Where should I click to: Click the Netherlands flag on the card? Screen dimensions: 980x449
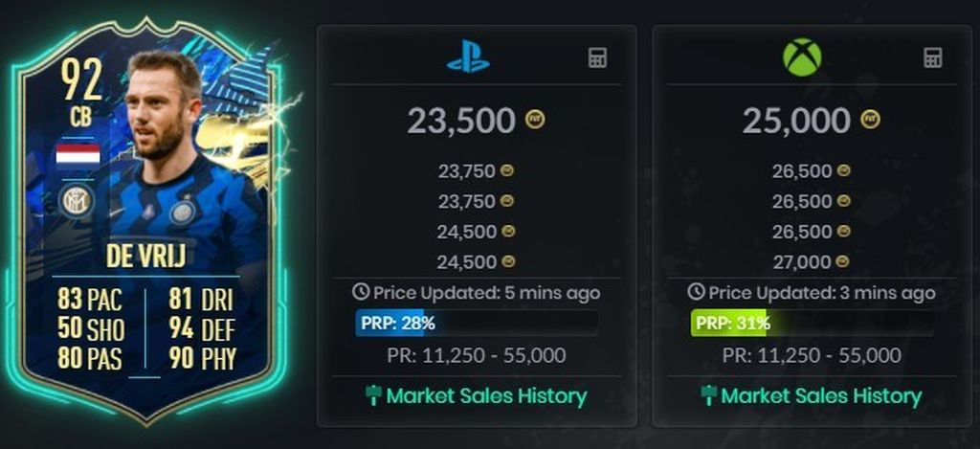(78, 156)
